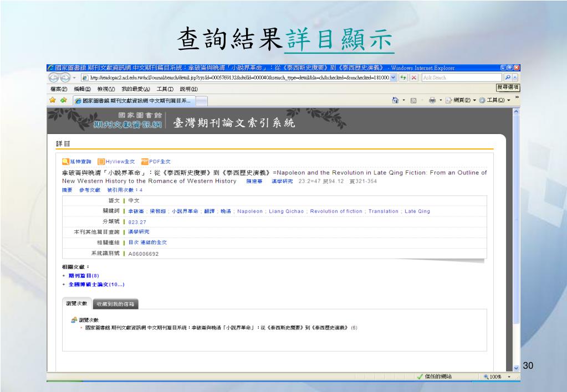Click system ID A06006692
Viewport: 567px width, 392px height.
(x=144, y=254)
